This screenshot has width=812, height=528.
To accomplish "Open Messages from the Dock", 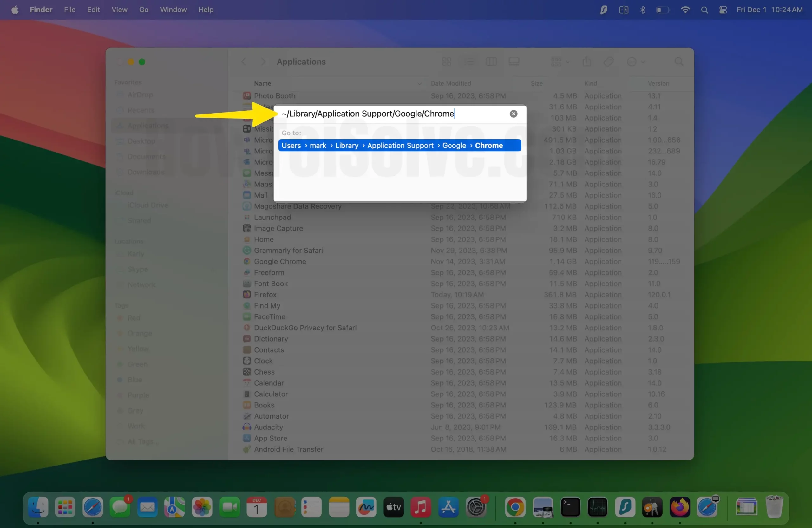I will coord(120,507).
